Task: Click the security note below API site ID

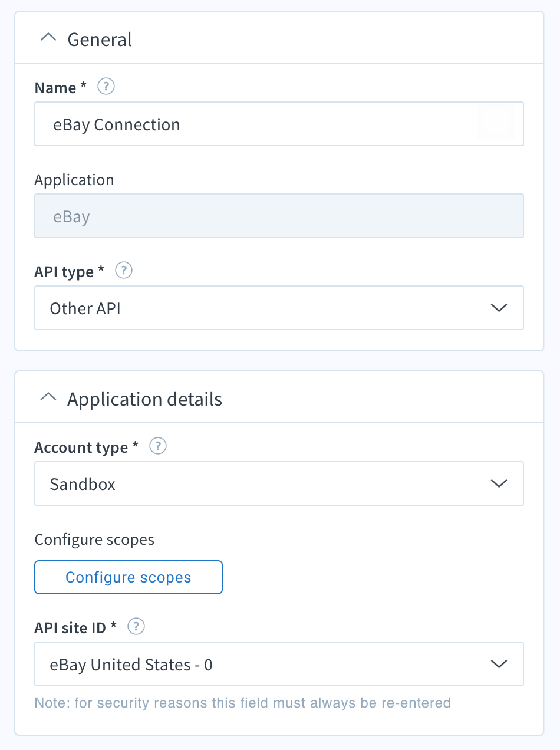Action: (243, 703)
